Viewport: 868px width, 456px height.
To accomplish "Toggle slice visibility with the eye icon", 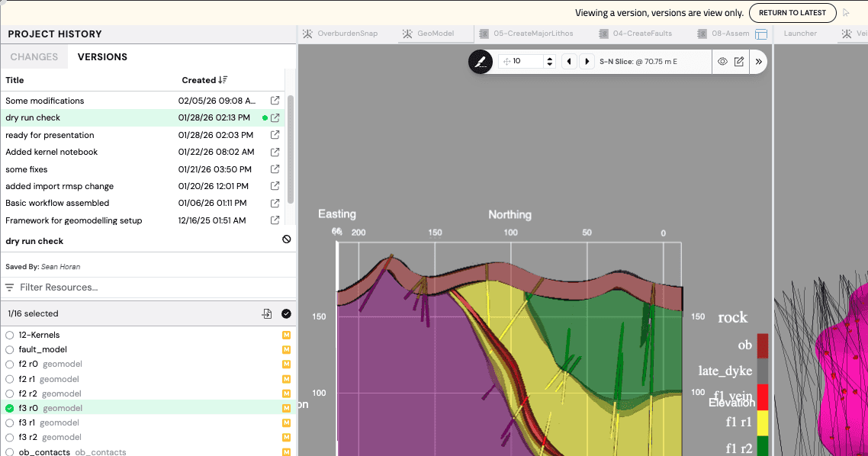I will [722, 62].
